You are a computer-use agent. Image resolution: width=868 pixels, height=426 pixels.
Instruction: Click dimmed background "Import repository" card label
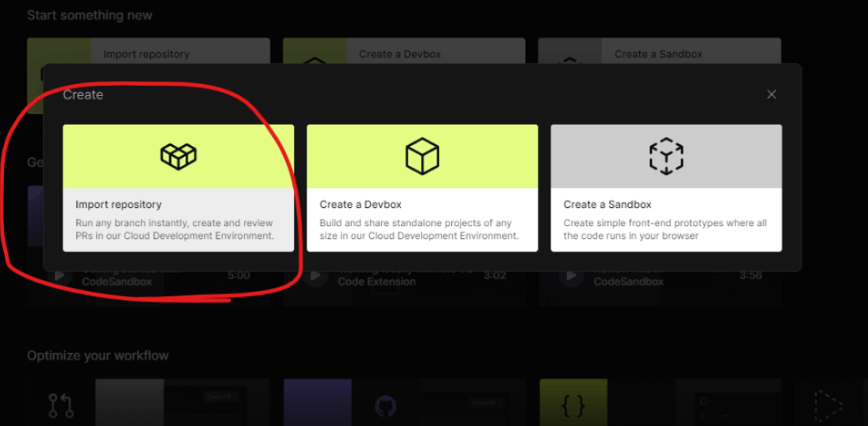146,54
